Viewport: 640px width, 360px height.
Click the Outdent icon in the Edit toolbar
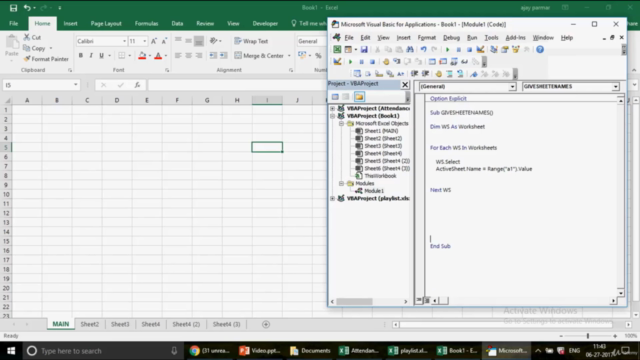425,73
